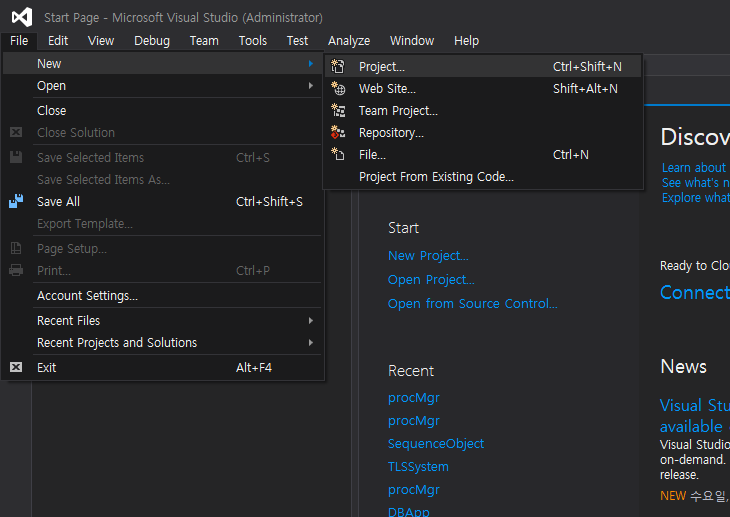Click the Print printer icon
Viewport: 730px width, 517px height.
[16, 270]
